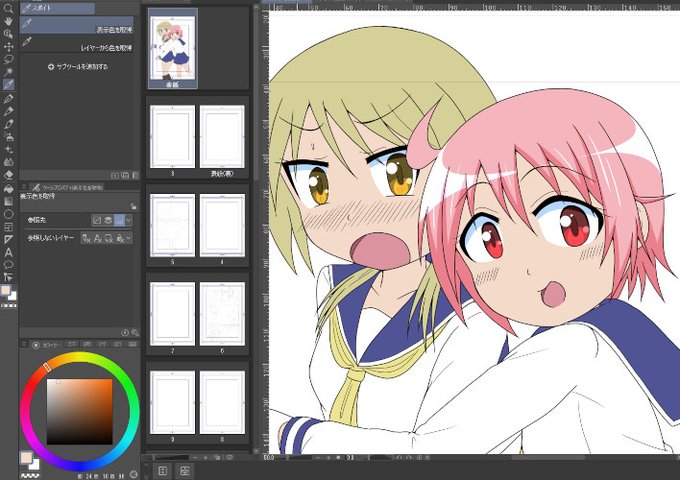The image size is (680, 480).
Task: Select 表示色を取得 sub tool
Action: [76, 25]
